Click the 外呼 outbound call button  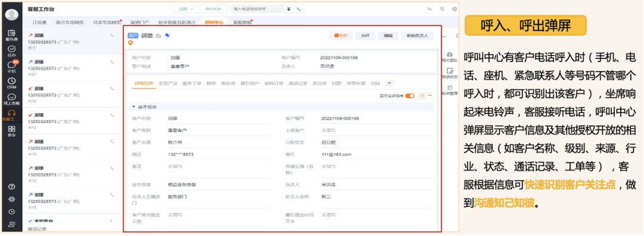(365, 36)
